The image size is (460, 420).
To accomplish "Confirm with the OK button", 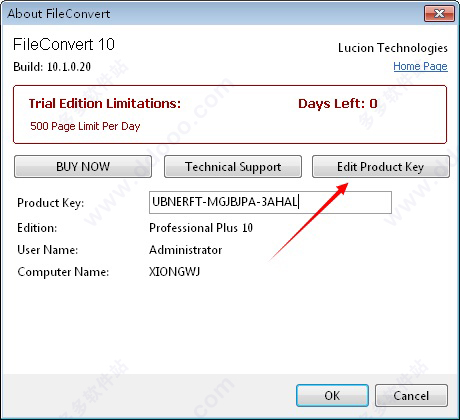I will click(332, 396).
